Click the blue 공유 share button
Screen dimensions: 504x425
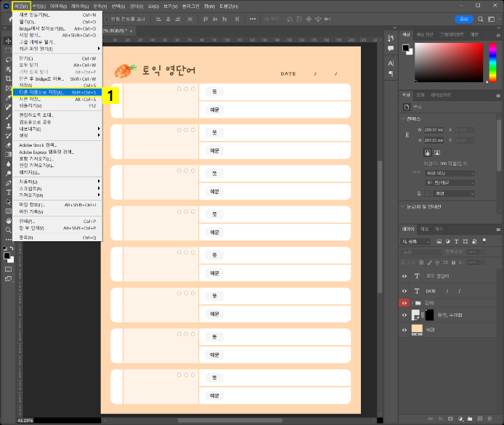coord(463,19)
